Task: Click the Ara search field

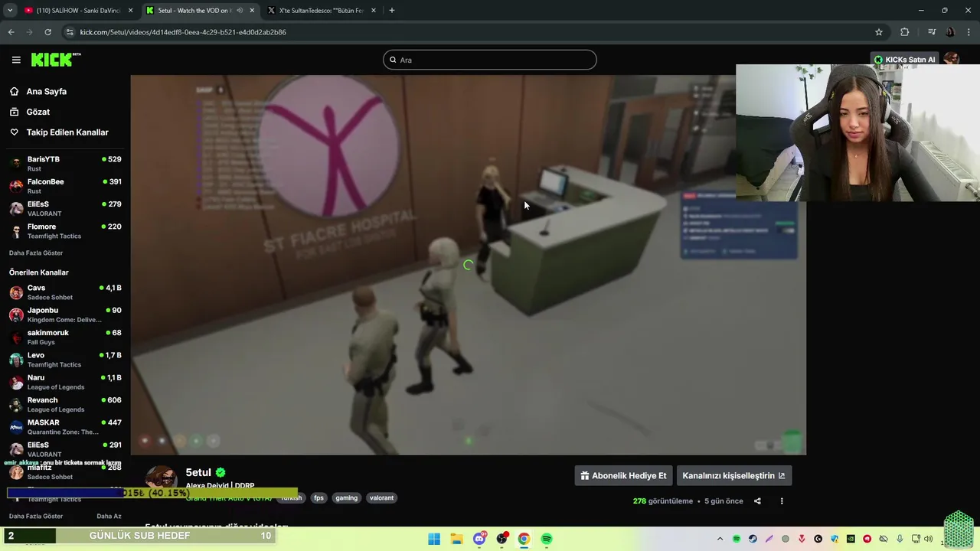Action: [x=490, y=60]
